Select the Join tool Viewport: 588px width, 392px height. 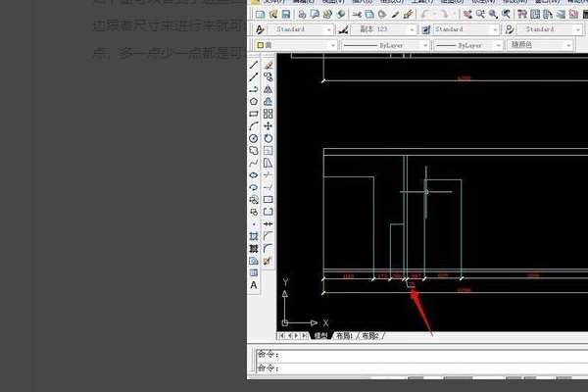[268, 224]
